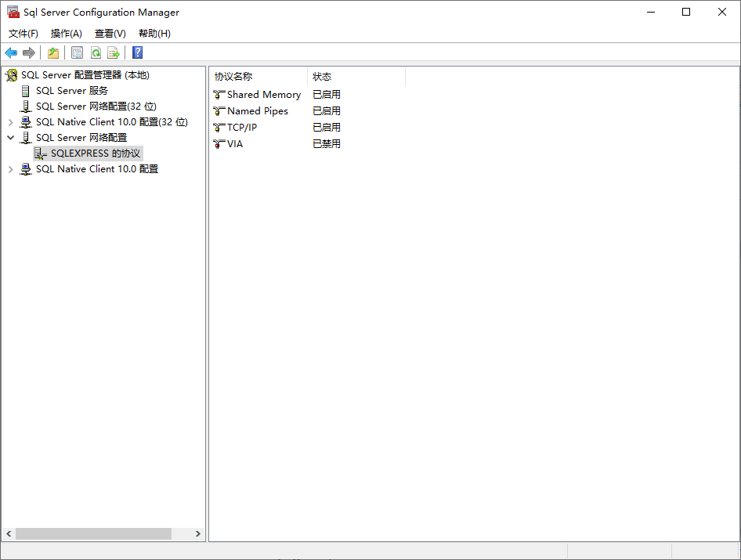The image size is (741, 560).
Task: Open the 文件(F) menu
Action: (x=23, y=34)
